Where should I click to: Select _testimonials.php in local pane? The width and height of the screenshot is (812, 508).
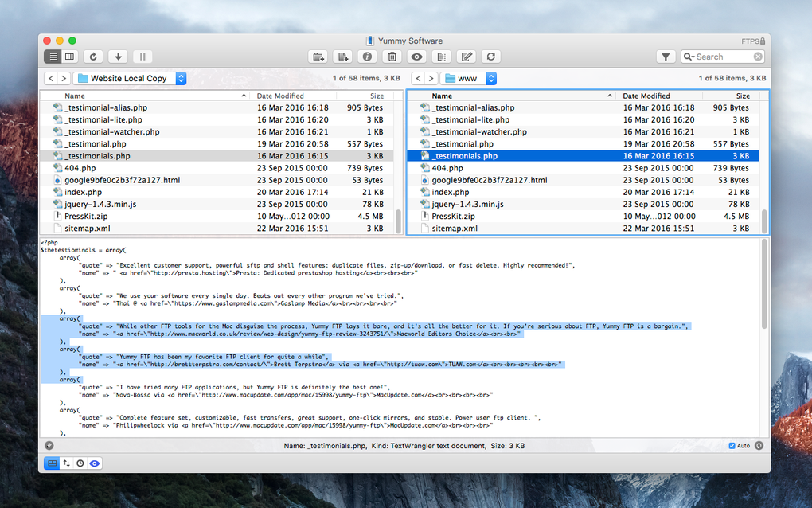[x=217, y=156]
